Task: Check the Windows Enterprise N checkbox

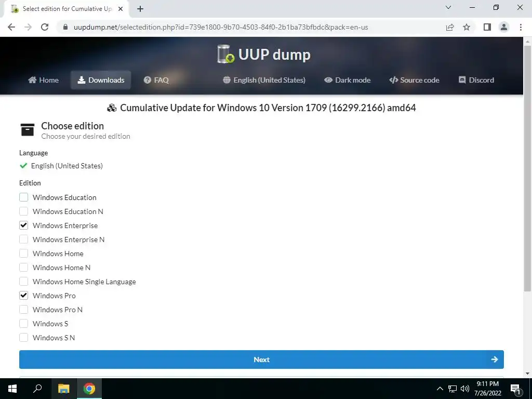Action: (24, 239)
